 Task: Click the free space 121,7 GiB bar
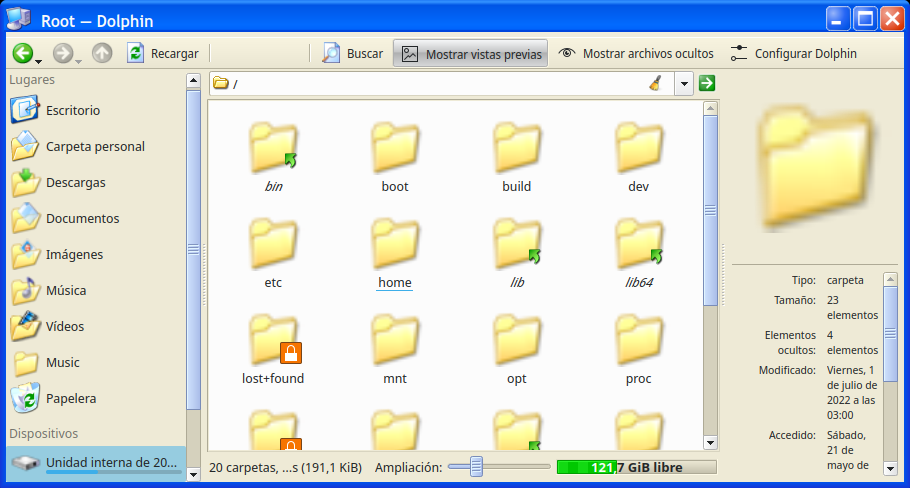(x=637, y=467)
